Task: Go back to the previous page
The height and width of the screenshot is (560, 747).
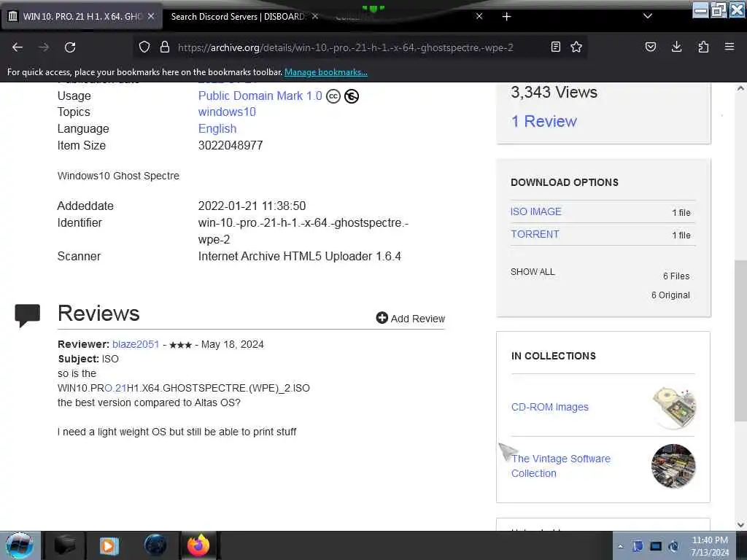Action: [x=18, y=47]
